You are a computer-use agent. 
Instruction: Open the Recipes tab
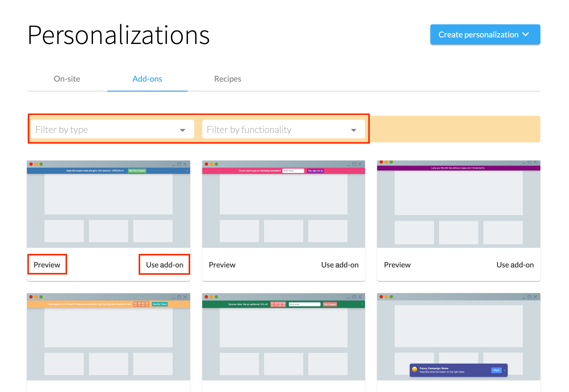[228, 79]
